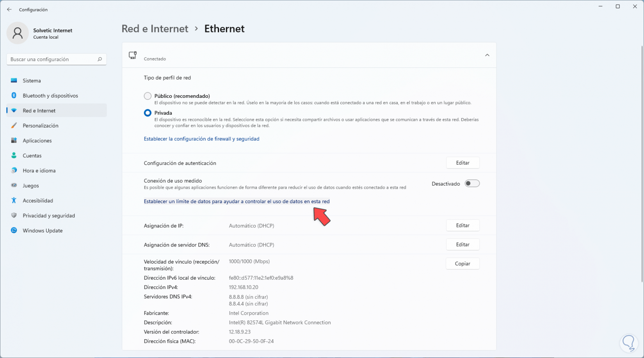The width and height of the screenshot is (644, 358).
Task: Toggle Conexión de uso medido switch
Action: [472, 184]
